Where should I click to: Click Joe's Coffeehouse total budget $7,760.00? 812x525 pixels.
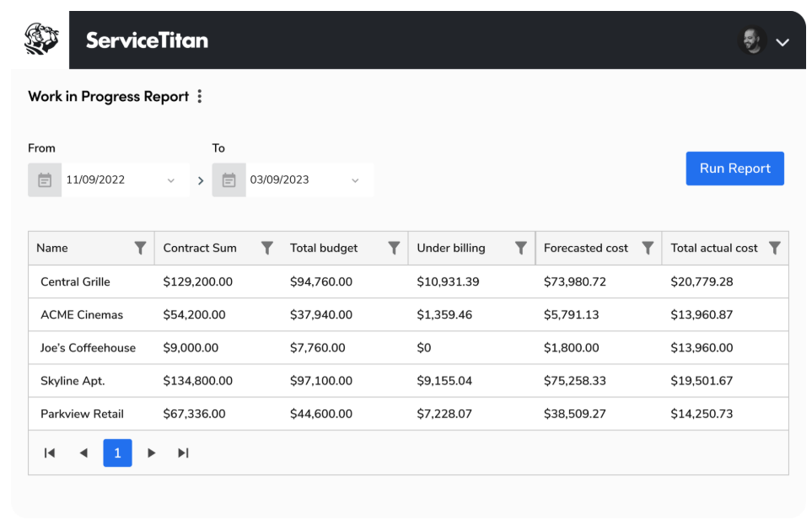tap(317, 348)
